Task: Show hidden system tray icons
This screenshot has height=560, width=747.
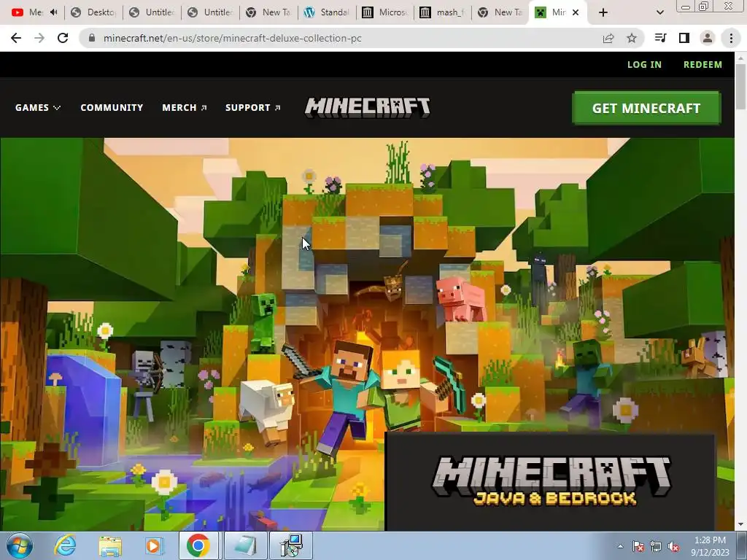Action: coord(620,546)
